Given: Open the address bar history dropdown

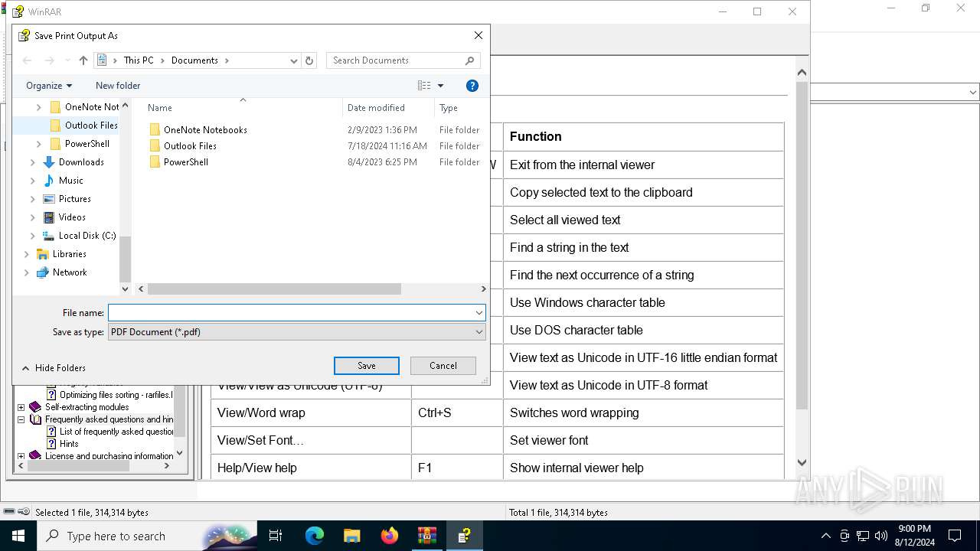Looking at the screenshot, I should (x=293, y=60).
